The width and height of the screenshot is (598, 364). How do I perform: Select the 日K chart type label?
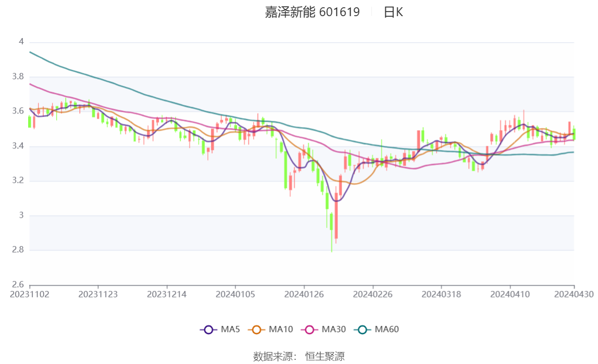393,12
